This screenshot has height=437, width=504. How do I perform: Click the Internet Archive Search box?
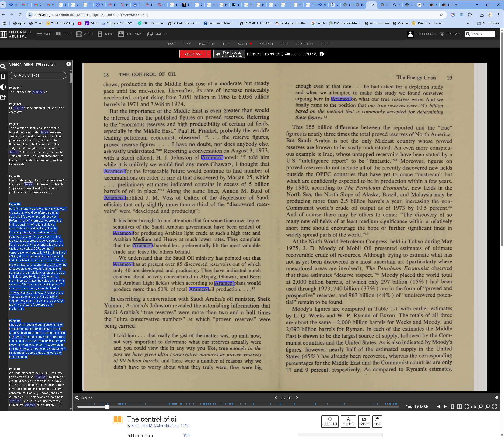point(480,34)
